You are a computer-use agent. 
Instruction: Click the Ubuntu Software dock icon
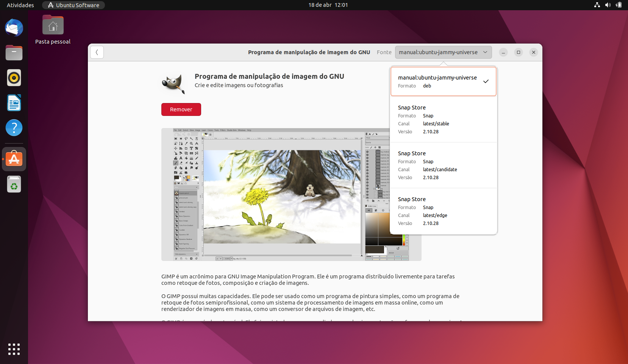point(14,159)
